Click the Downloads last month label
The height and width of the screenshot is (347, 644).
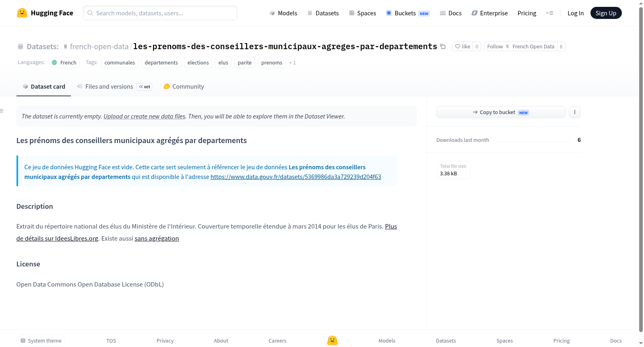[463, 140]
